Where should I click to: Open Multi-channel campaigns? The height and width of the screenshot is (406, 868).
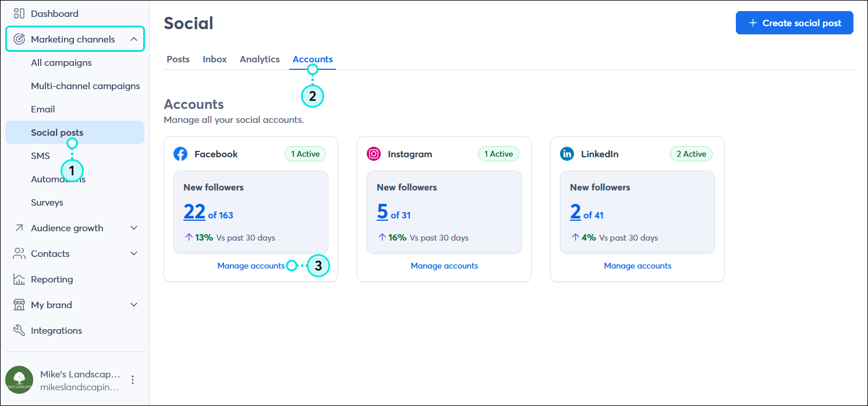pos(86,86)
